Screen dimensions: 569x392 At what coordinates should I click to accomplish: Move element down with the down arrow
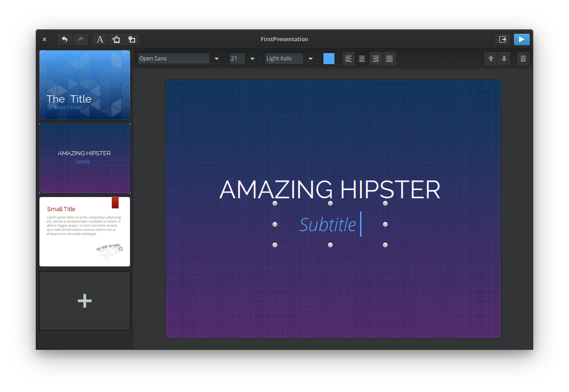point(504,59)
